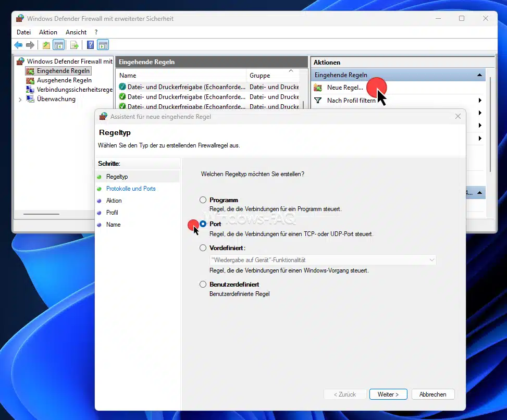Choose the Vordefiniert radio option

pos(203,248)
